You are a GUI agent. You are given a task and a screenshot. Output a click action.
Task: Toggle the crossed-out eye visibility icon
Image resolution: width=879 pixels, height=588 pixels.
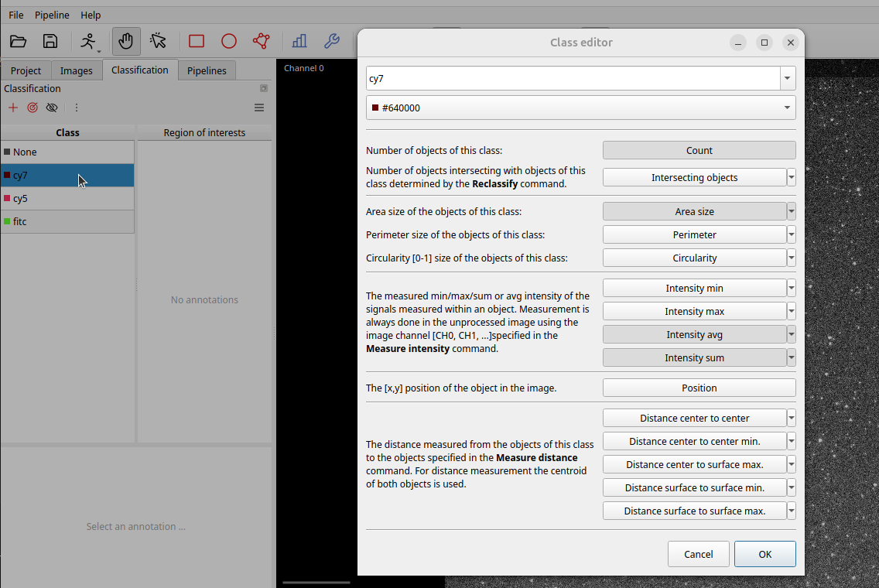pyautogui.click(x=52, y=108)
